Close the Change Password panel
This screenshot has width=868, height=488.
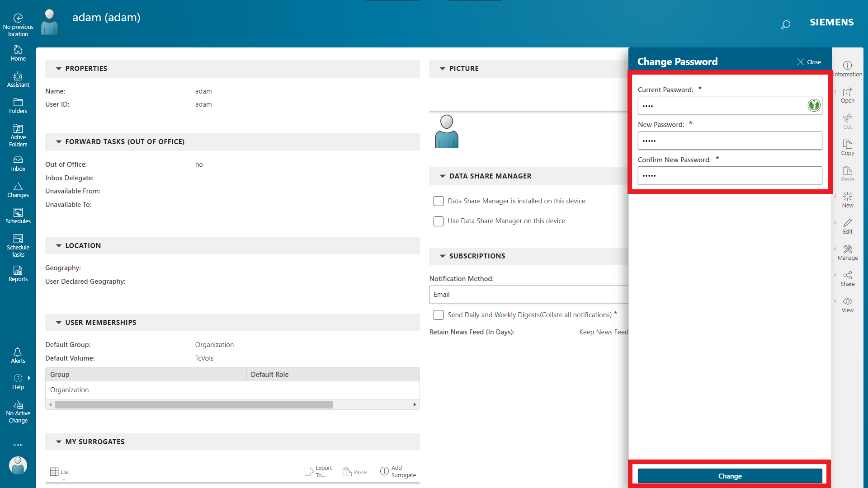click(x=809, y=62)
